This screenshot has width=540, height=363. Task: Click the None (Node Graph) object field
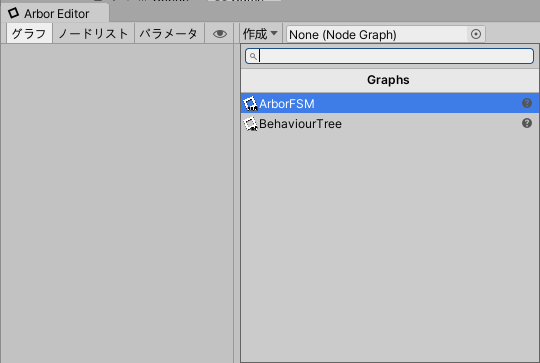386,34
